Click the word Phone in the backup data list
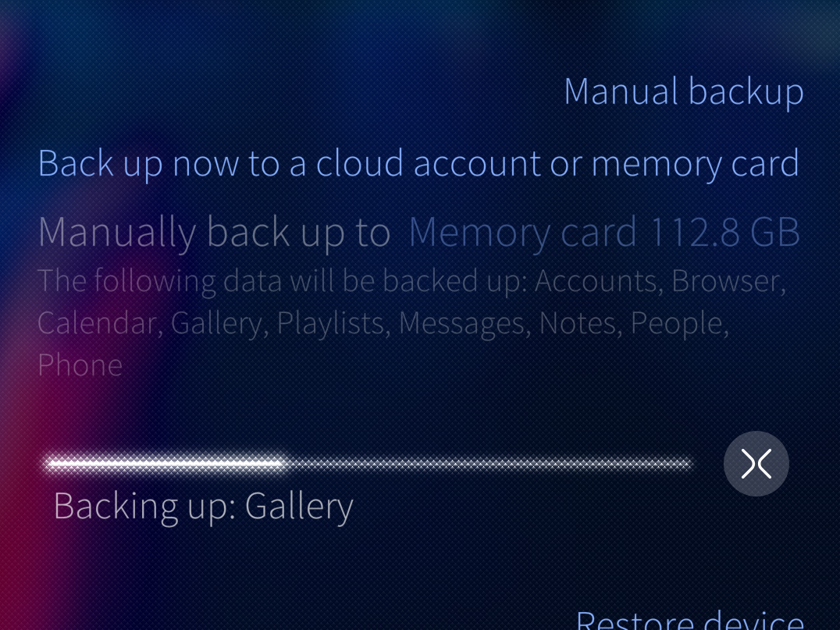Image resolution: width=840 pixels, height=630 pixels. (80, 365)
